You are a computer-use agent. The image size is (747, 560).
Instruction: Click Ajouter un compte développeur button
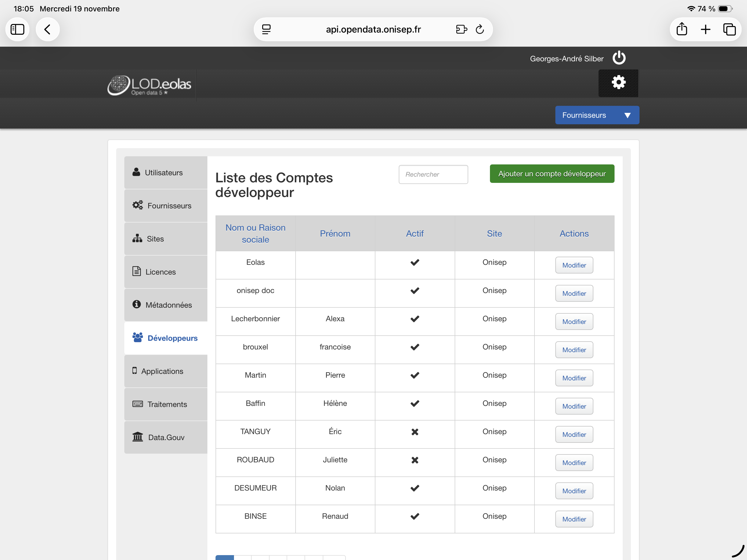pos(552,174)
